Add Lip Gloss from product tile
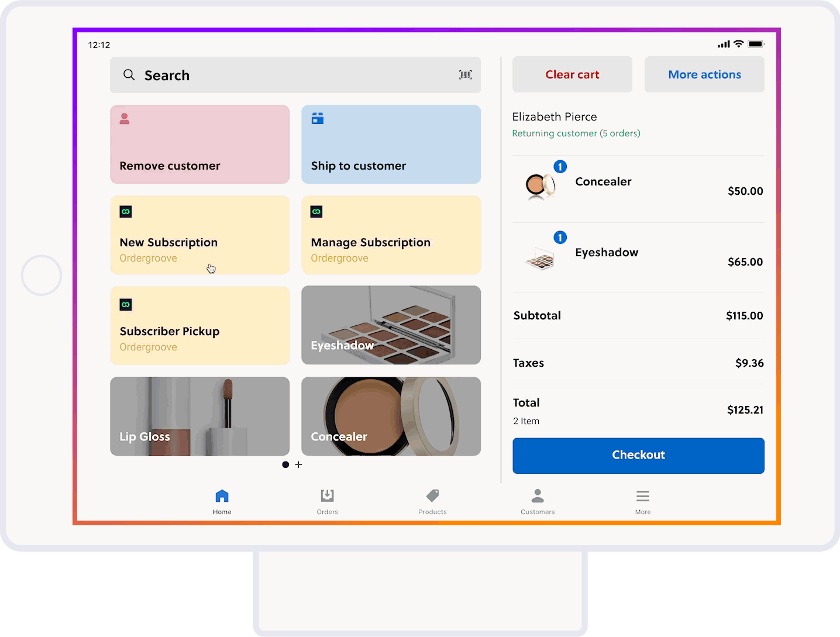This screenshot has width=840, height=637. pos(200,416)
